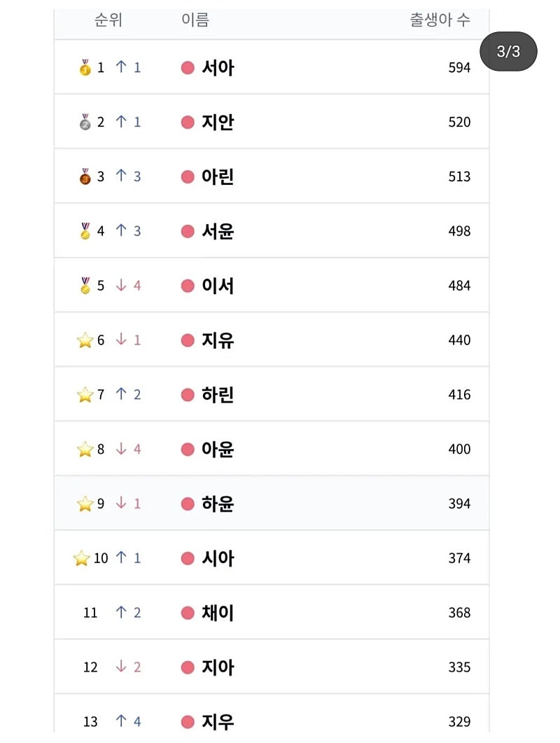Click the medal icon beside rank 5

point(85,286)
